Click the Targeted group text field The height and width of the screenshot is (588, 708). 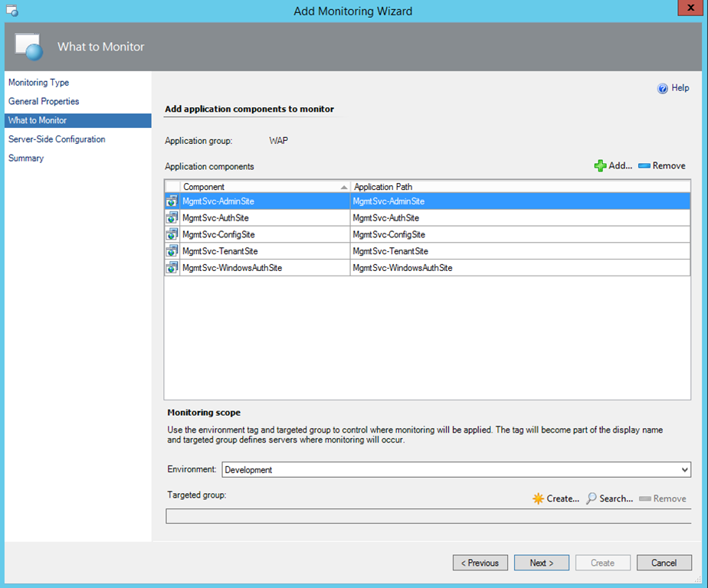428,516
